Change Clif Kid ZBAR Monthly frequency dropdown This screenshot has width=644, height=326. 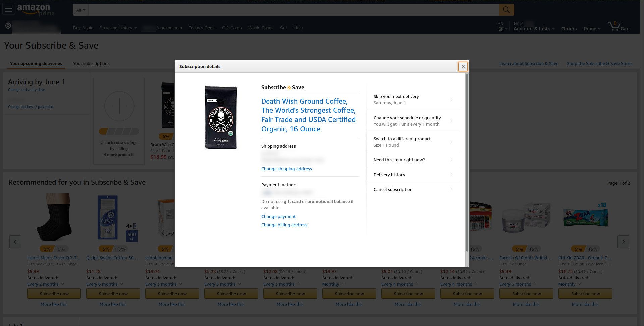pos(569,284)
